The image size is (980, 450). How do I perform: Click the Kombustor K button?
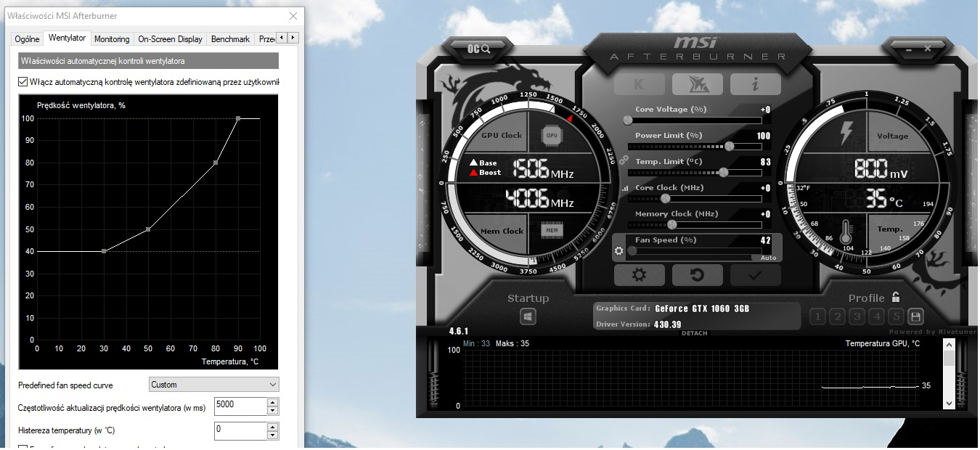click(x=639, y=84)
